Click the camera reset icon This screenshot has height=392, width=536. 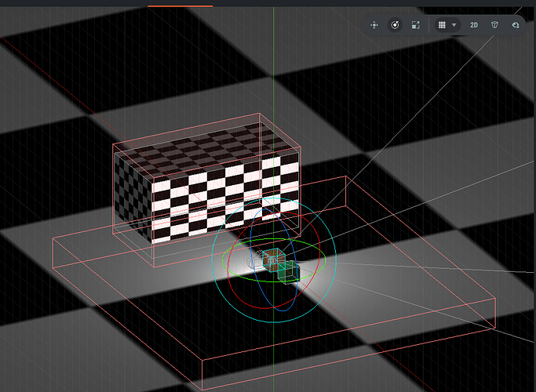pos(515,25)
